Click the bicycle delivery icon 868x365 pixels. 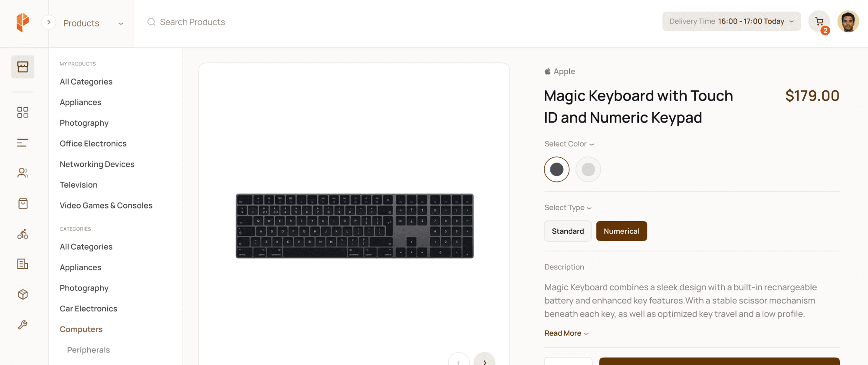click(x=23, y=234)
